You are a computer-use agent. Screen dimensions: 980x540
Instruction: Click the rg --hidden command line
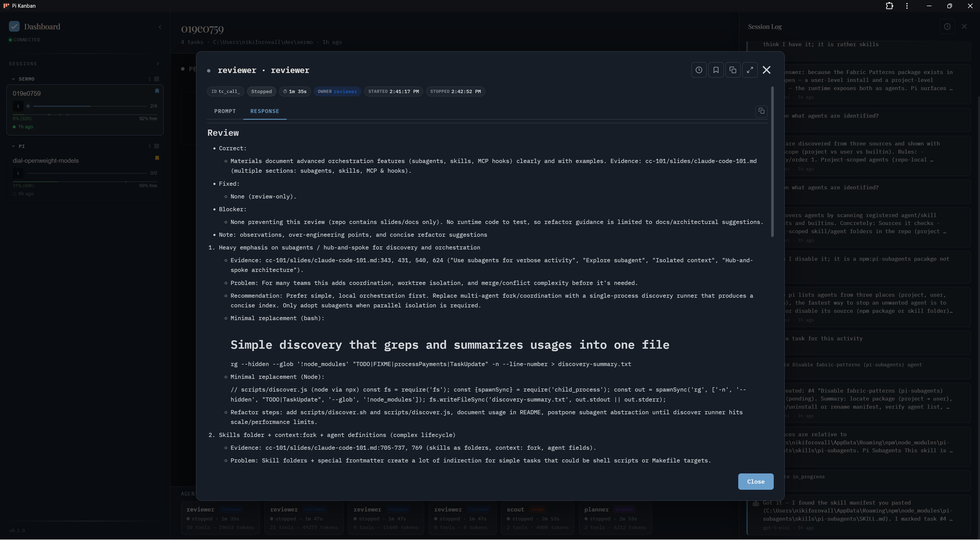[431, 365]
